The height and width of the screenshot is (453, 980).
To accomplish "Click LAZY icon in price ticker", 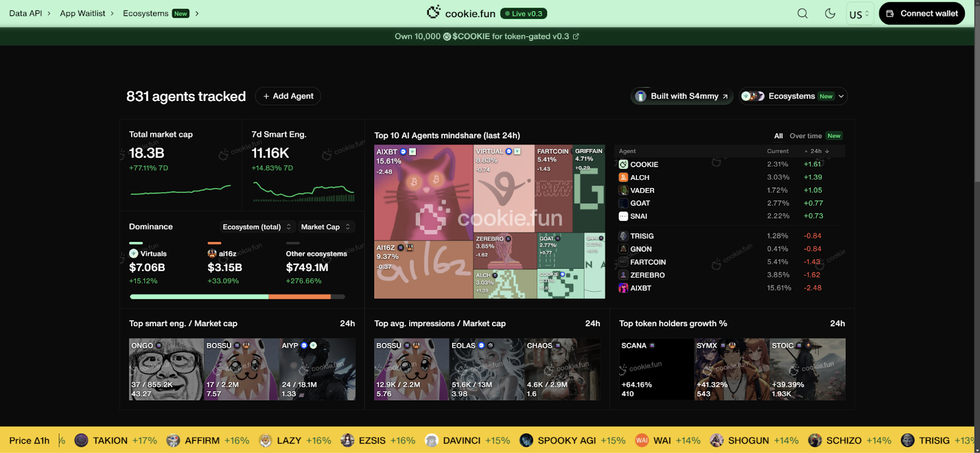I will tap(265, 440).
